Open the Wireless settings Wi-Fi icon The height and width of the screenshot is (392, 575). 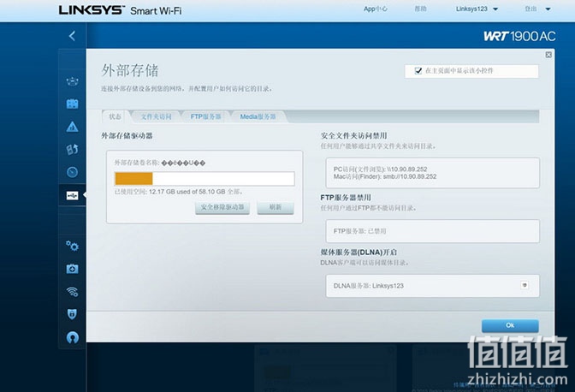pyautogui.click(x=72, y=292)
